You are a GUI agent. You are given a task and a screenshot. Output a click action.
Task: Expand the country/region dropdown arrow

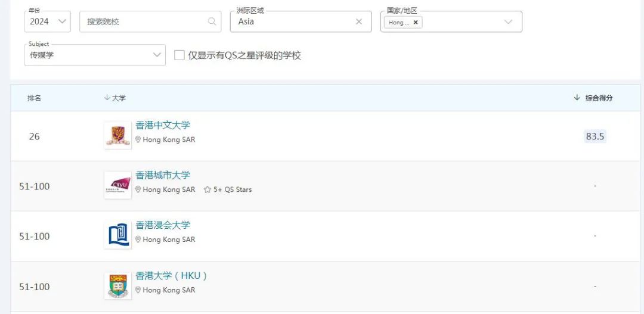[x=508, y=22]
